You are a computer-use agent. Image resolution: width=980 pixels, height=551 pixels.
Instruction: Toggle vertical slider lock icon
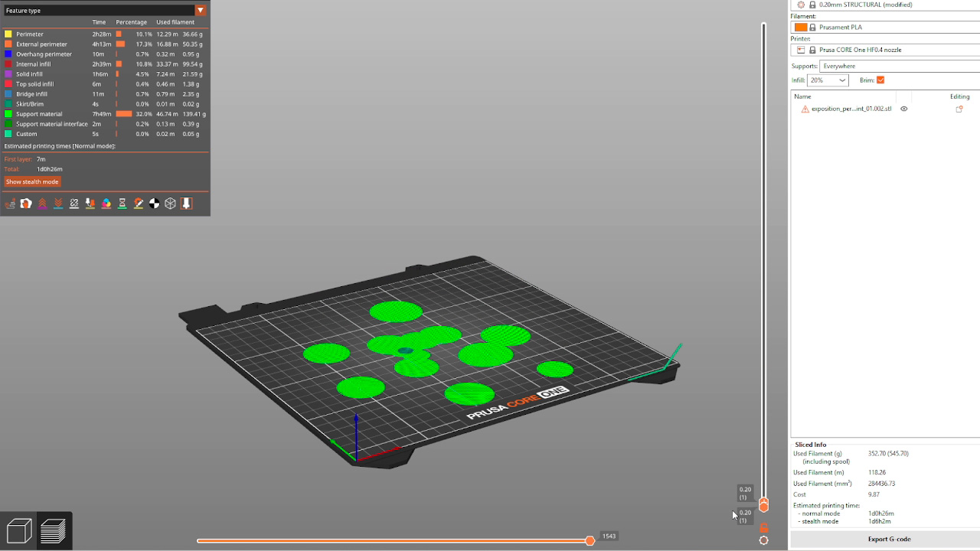763,528
